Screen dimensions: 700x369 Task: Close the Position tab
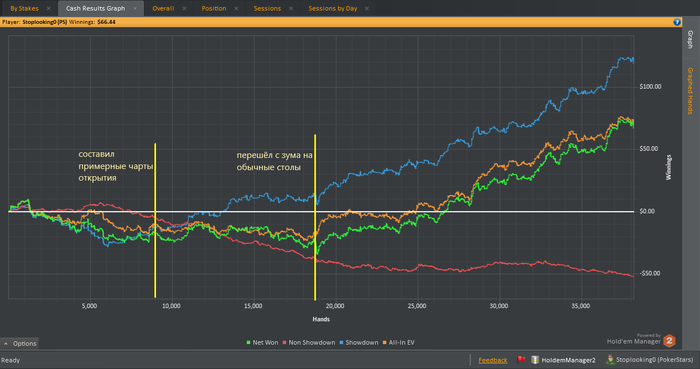tap(236, 8)
